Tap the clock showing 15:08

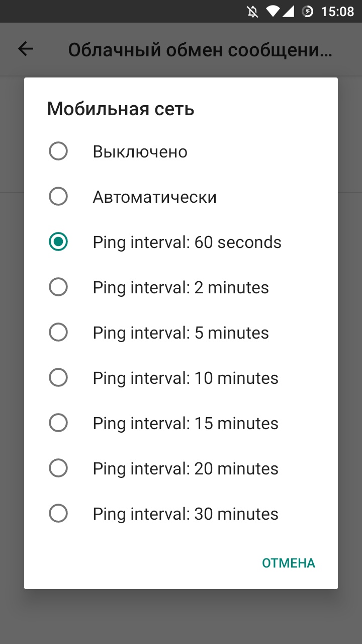coord(338,11)
